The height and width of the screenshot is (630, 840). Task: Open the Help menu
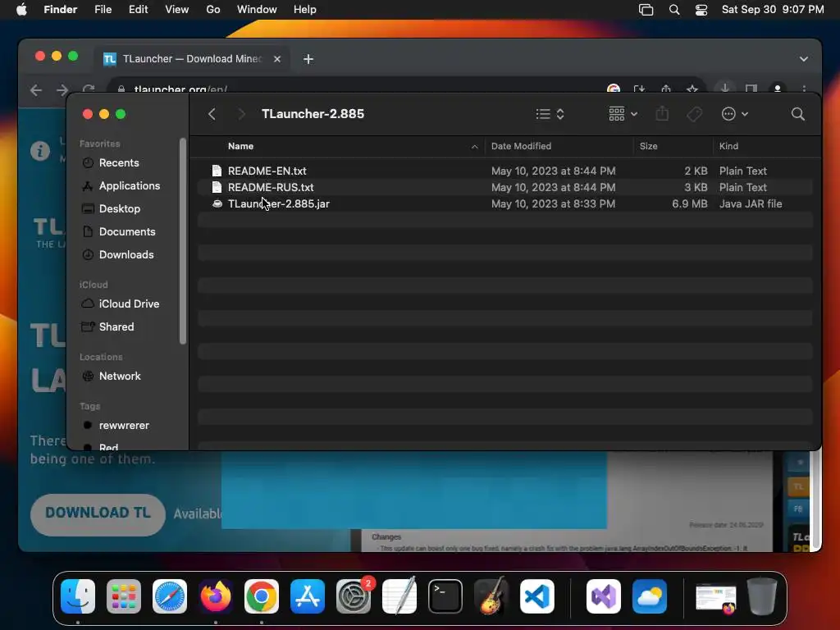305,10
